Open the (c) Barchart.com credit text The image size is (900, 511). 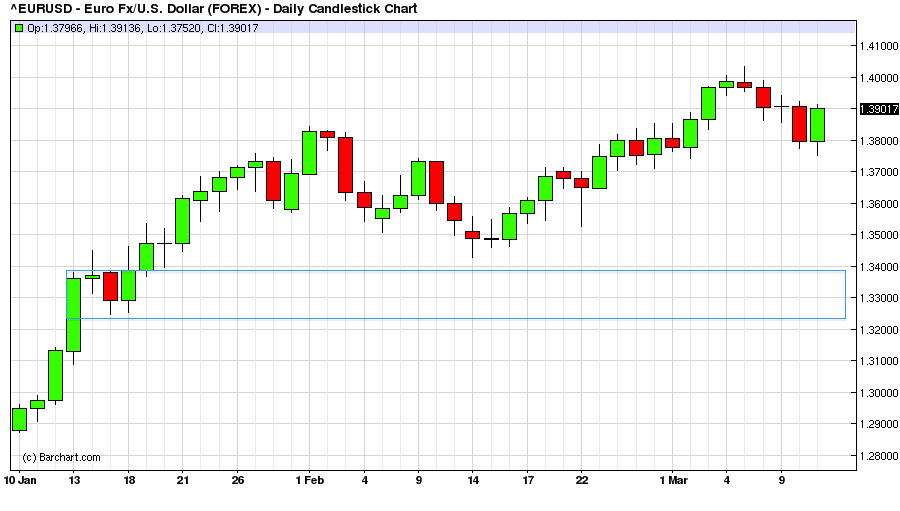[x=61, y=458]
